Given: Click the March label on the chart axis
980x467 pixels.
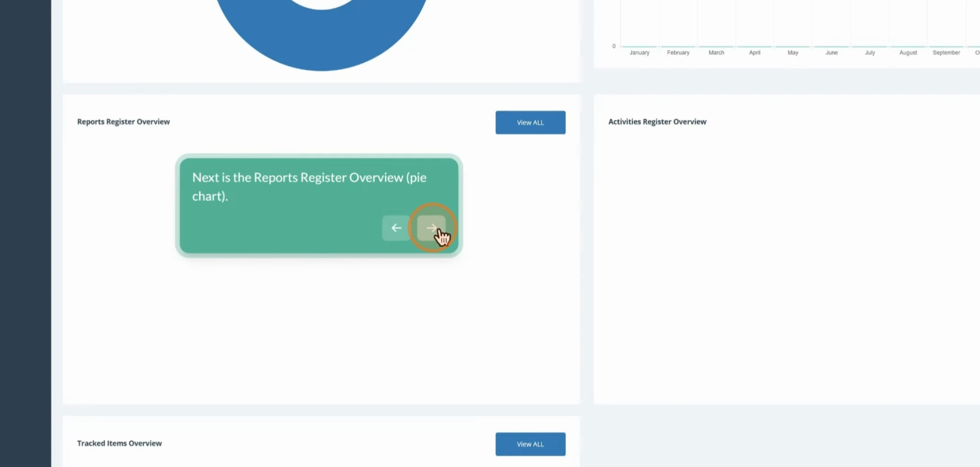Looking at the screenshot, I should click(716, 53).
